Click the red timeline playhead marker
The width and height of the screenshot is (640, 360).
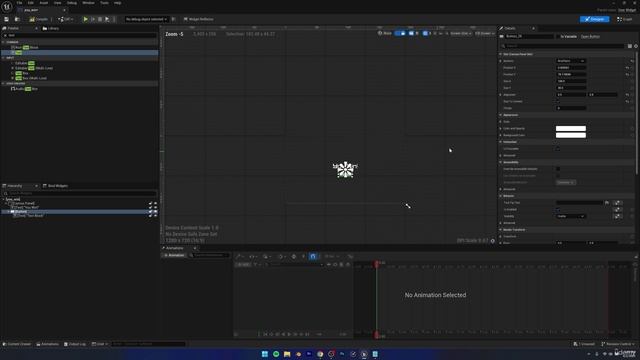point(377,264)
